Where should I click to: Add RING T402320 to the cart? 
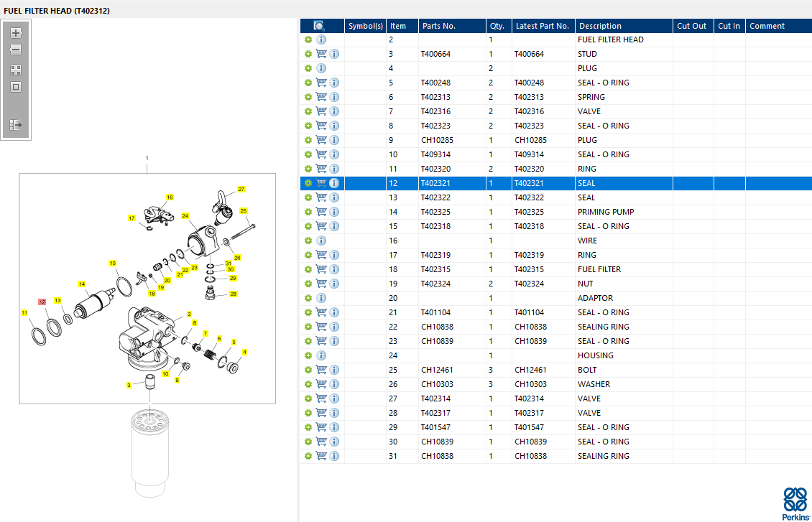pyautogui.click(x=321, y=169)
